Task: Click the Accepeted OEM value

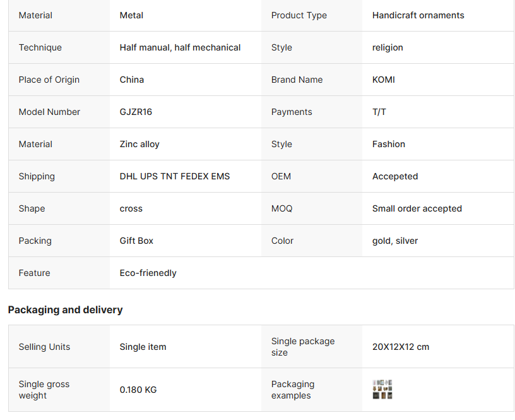Action: [395, 176]
